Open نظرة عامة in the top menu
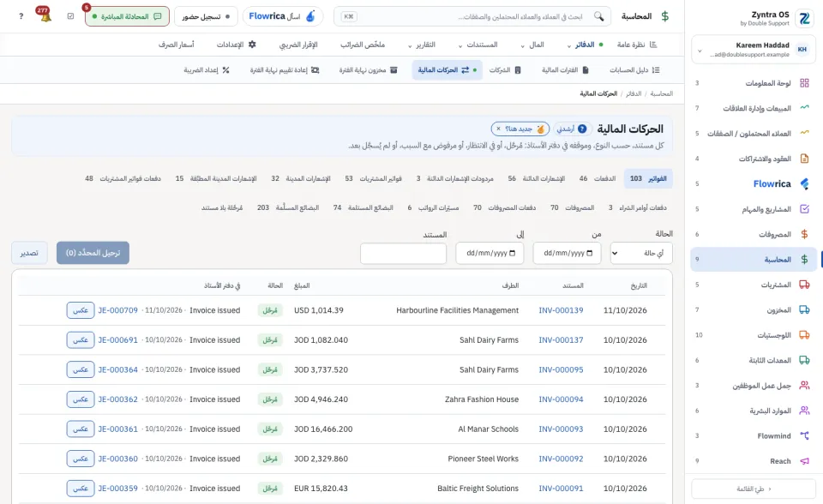 coord(637,45)
